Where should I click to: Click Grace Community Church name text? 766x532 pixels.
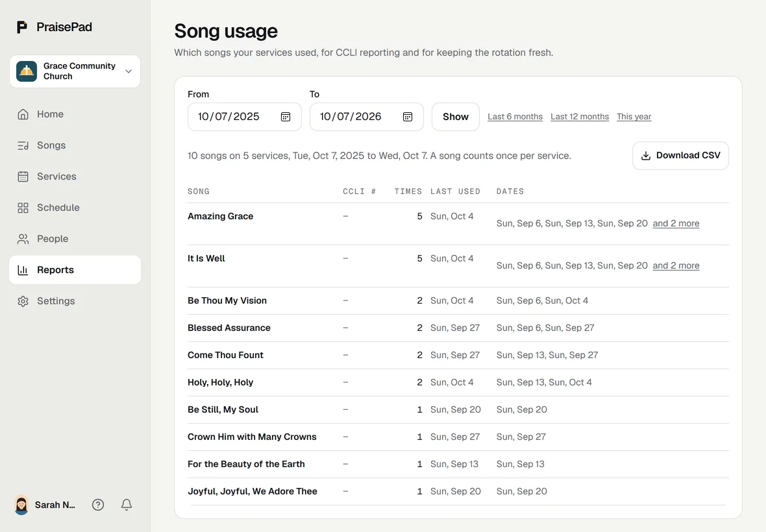click(x=80, y=71)
